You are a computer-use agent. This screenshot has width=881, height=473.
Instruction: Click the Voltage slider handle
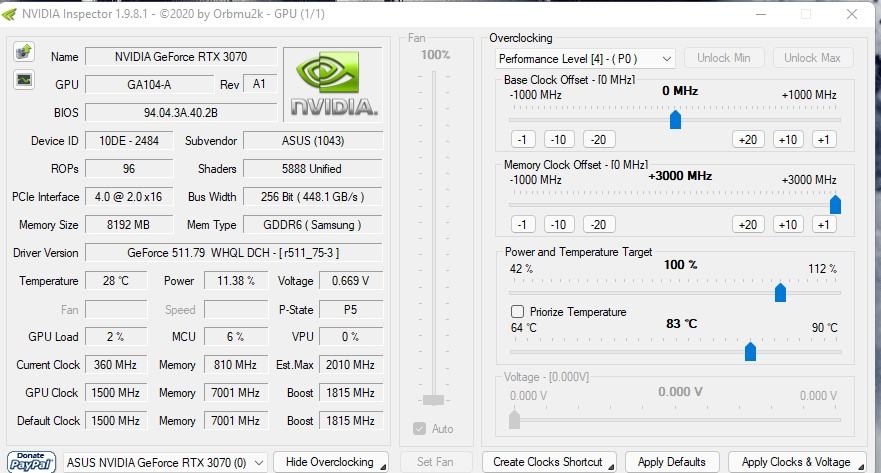coord(514,420)
